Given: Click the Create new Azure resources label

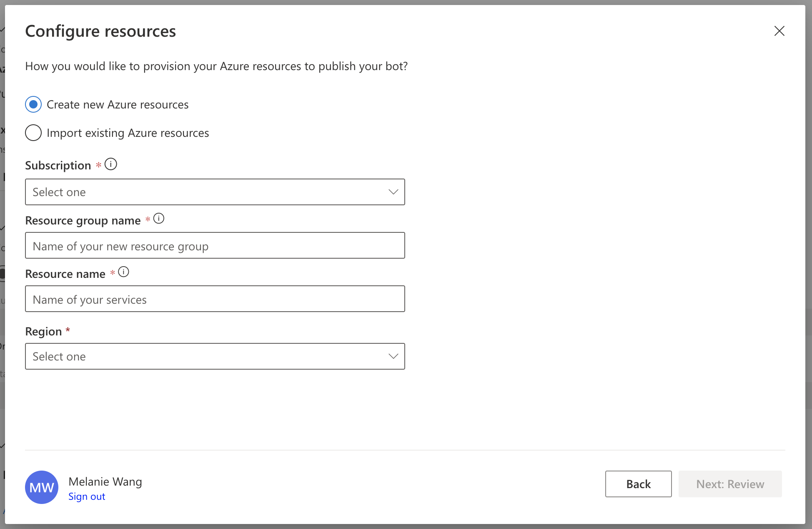Looking at the screenshot, I should click(118, 104).
